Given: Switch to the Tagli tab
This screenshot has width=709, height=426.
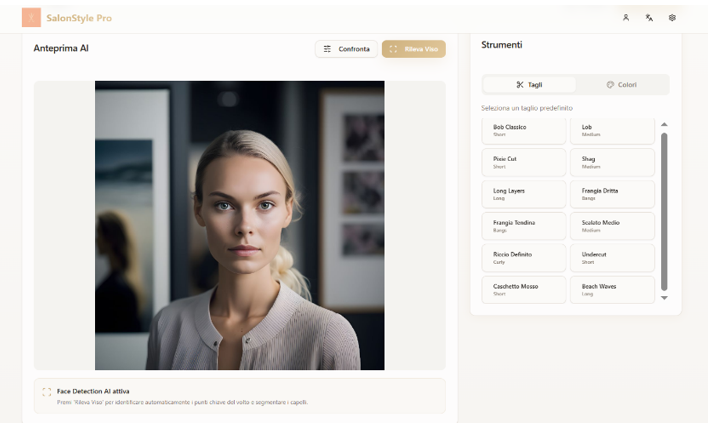Looking at the screenshot, I should (529, 85).
